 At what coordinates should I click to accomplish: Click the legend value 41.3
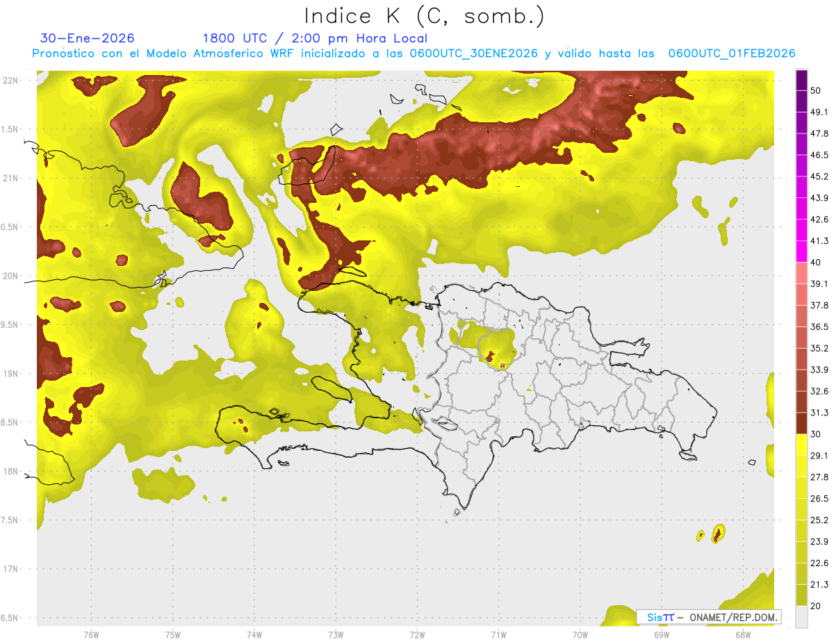tap(819, 241)
